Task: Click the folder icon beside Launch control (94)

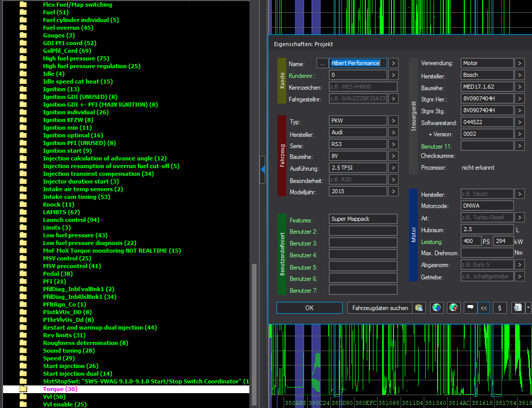Action: (23, 220)
